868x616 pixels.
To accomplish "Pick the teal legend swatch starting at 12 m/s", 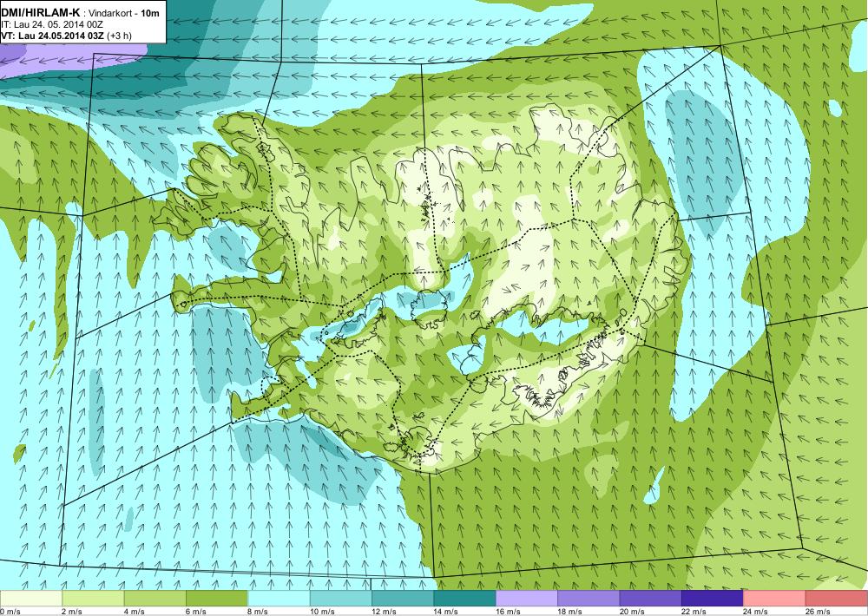I will pos(403,599).
